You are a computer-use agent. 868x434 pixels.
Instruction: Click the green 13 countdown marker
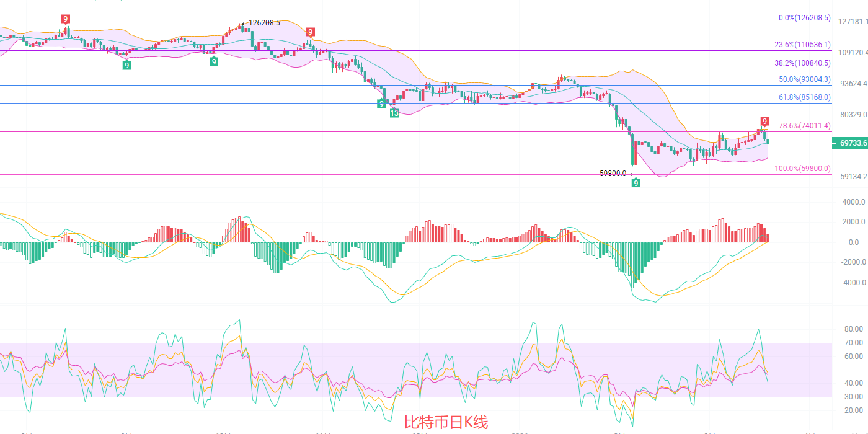coord(394,113)
